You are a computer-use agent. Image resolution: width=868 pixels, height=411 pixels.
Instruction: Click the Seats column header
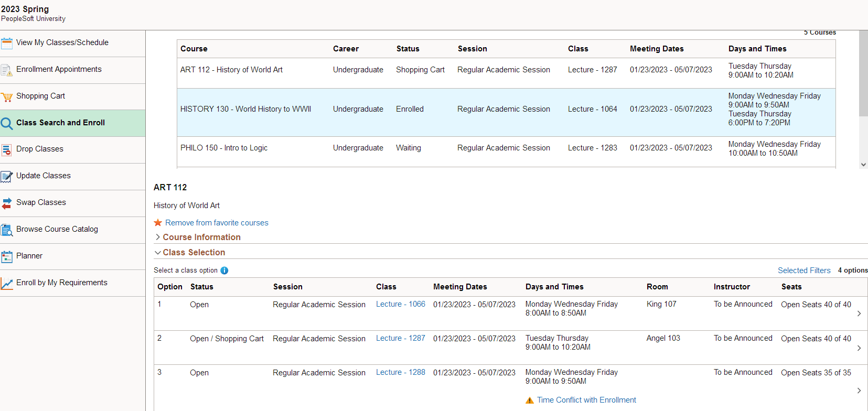(791, 287)
